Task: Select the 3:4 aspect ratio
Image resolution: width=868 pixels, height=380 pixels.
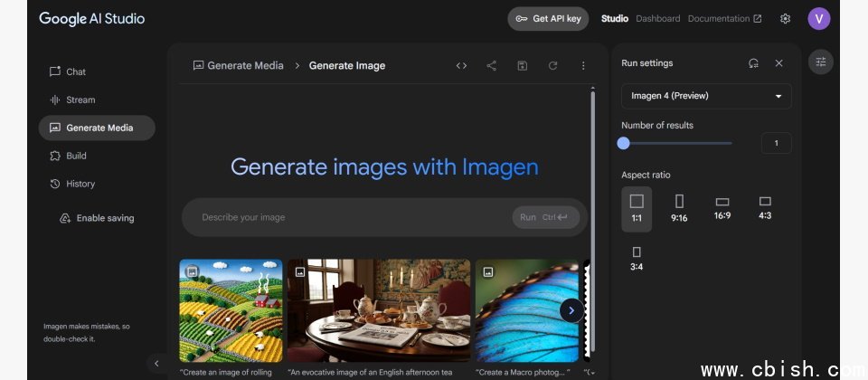Action: click(x=637, y=260)
